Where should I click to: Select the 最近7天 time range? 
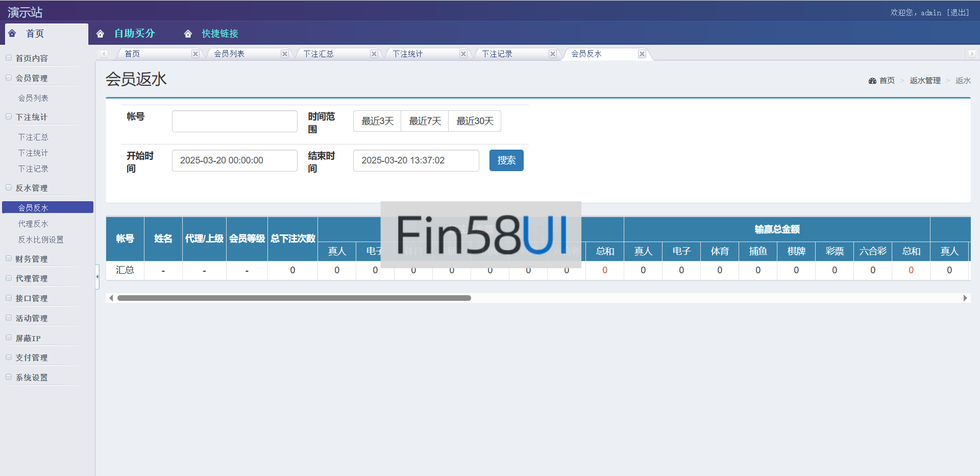425,121
